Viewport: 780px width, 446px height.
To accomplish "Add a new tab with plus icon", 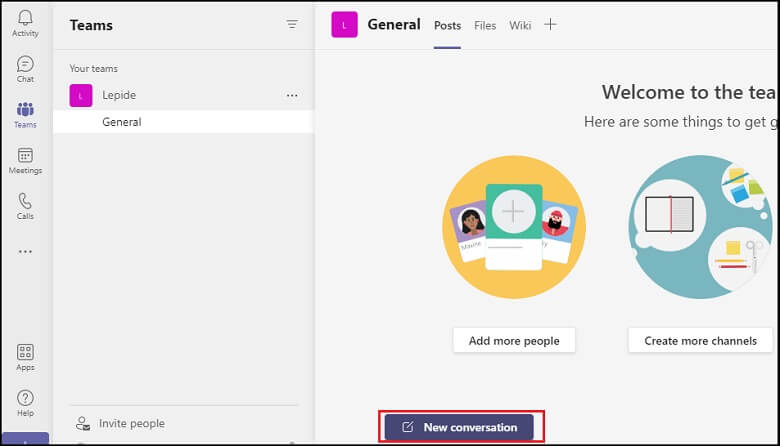I will tap(550, 24).
